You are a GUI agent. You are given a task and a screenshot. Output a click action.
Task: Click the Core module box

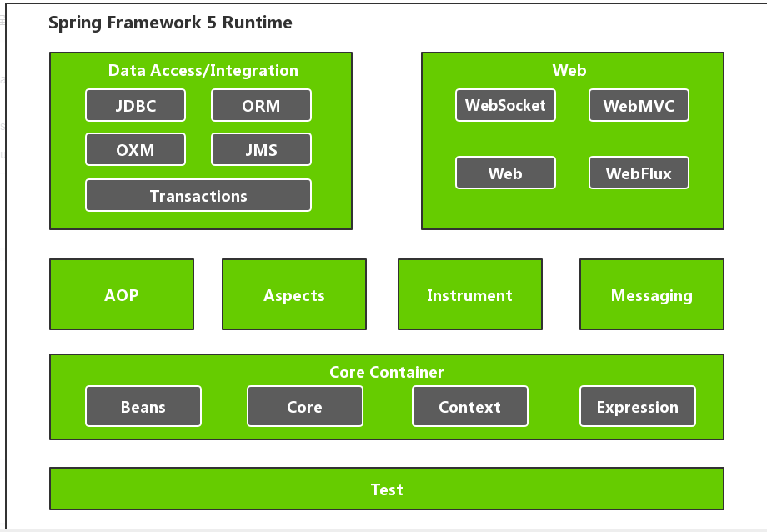pos(305,406)
